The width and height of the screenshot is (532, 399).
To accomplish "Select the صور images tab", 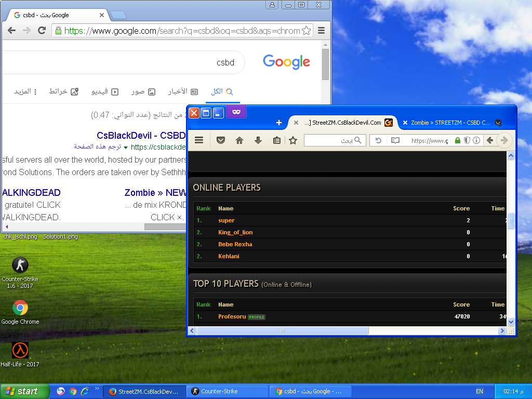I will tap(143, 91).
